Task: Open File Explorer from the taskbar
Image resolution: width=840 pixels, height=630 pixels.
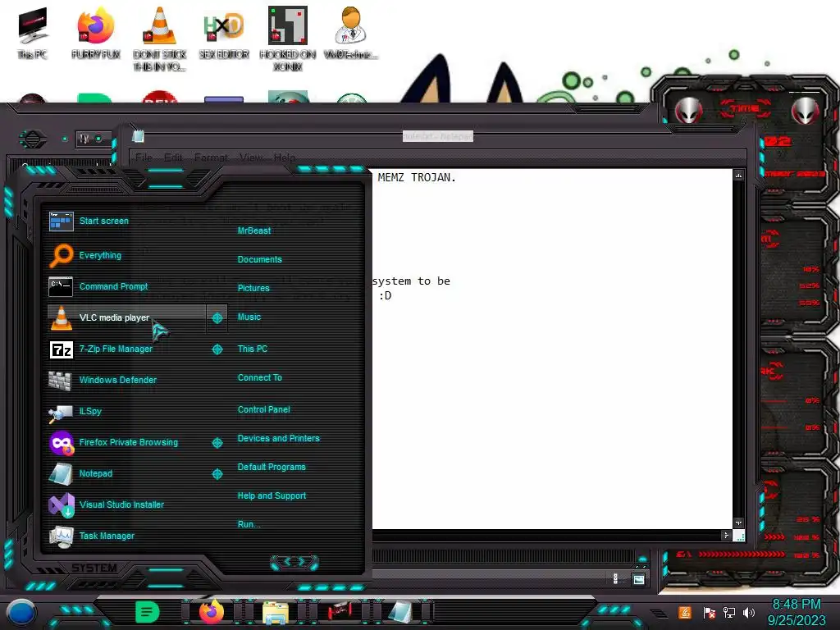Action: (x=276, y=612)
